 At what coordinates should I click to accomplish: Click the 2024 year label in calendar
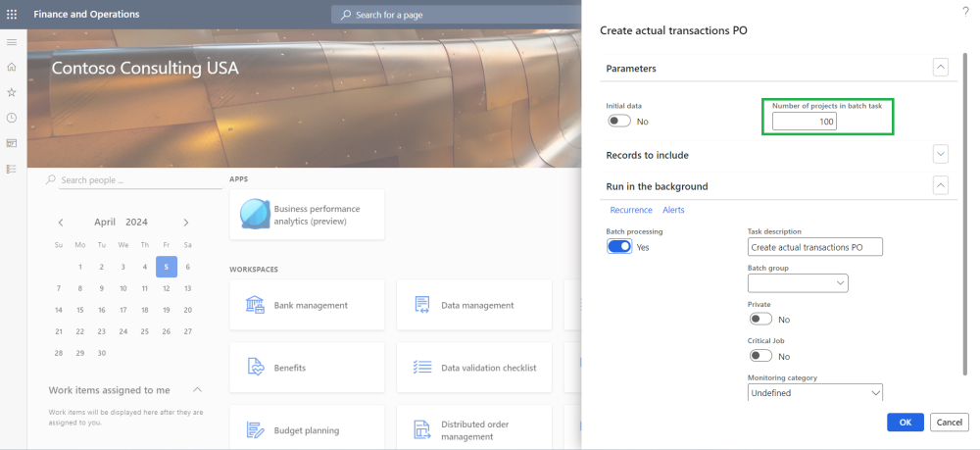coord(136,222)
